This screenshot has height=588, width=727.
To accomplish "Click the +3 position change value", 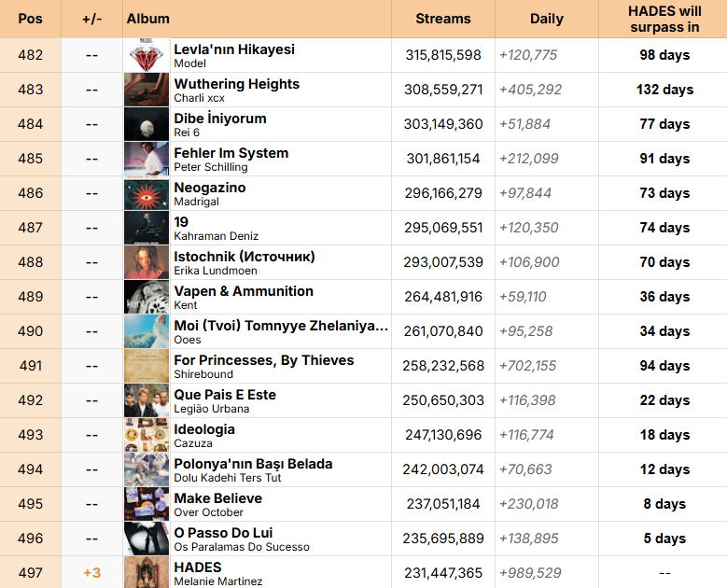I will tap(91, 573).
